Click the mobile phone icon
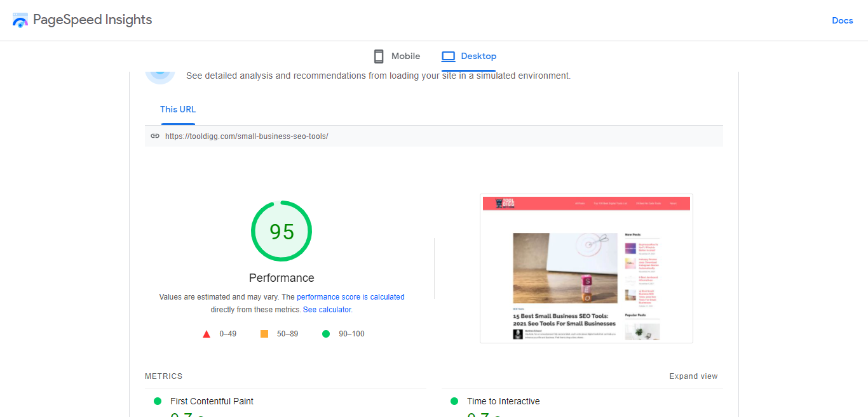868x417 pixels. 379,56
